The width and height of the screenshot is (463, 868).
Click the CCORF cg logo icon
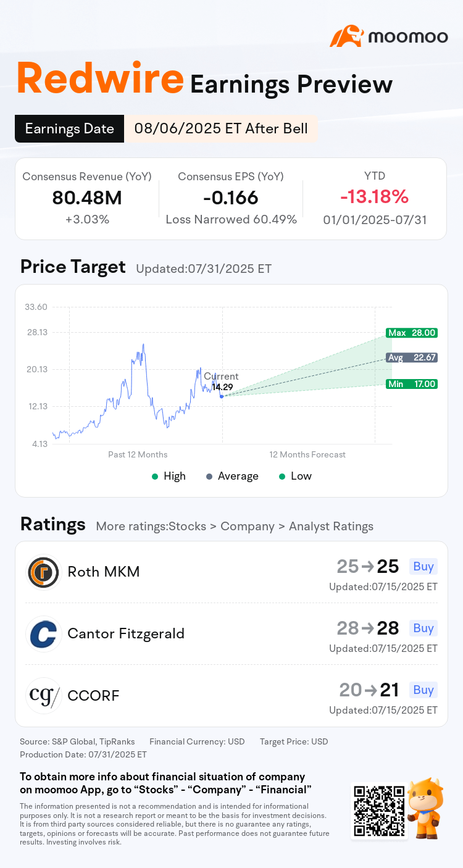point(44,696)
